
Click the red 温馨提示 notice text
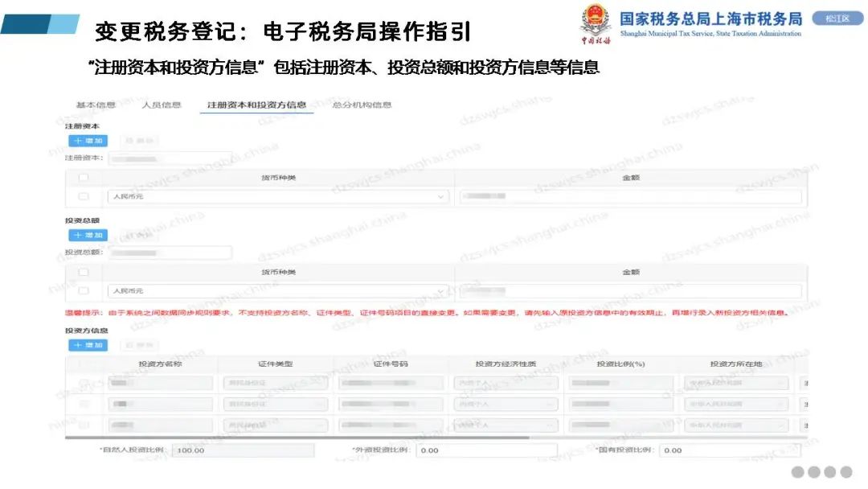(427, 313)
